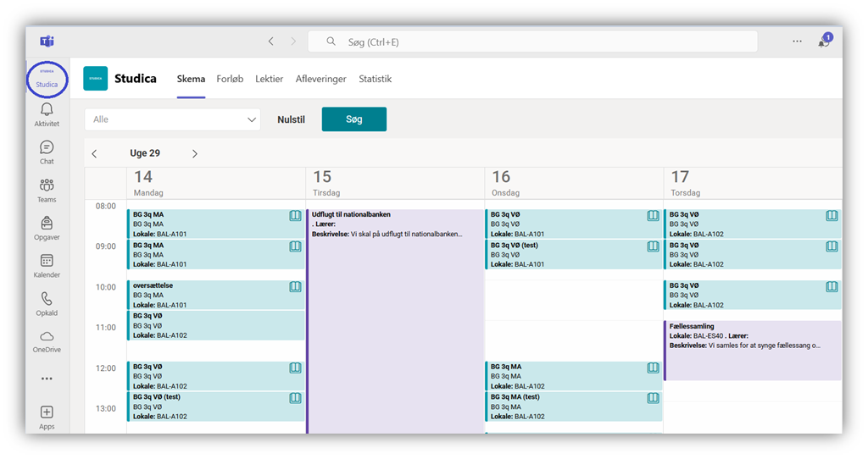Open book icon of Wednesday 08:00 BG 3q VØ
This screenshot has width=868, height=459.
[654, 216]
